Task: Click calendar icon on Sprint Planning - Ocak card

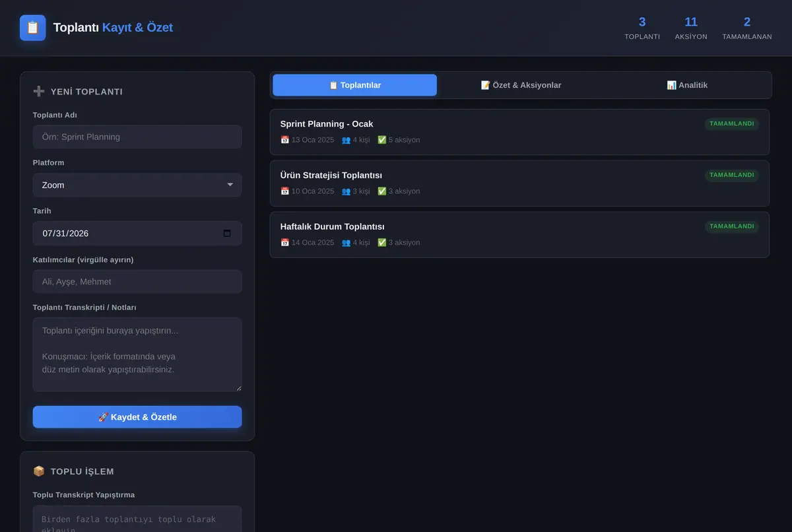Action: 284,140
